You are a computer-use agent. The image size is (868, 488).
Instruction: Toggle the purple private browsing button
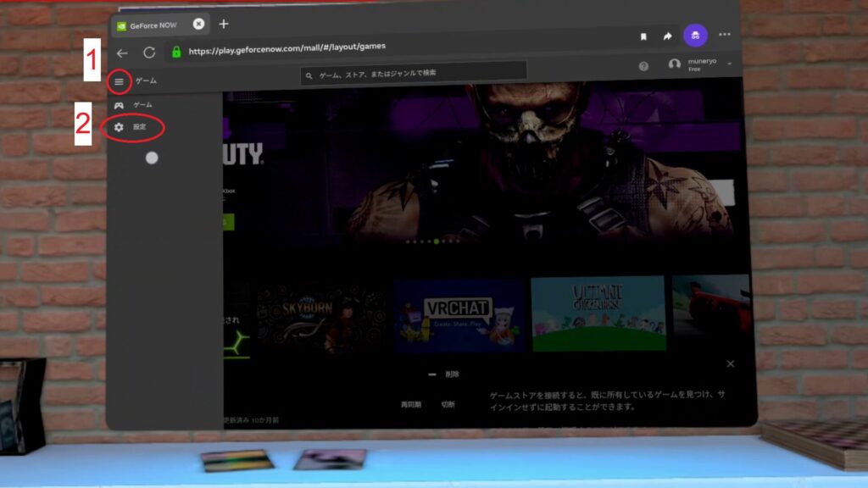[x=695, y=36]
